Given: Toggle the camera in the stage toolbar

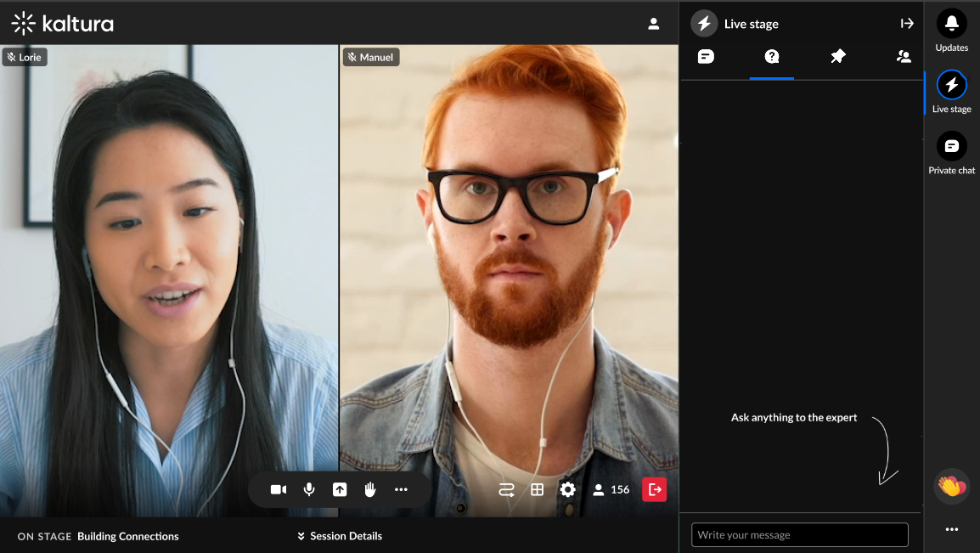Looking at the screenshot, I should pos(279,489).
